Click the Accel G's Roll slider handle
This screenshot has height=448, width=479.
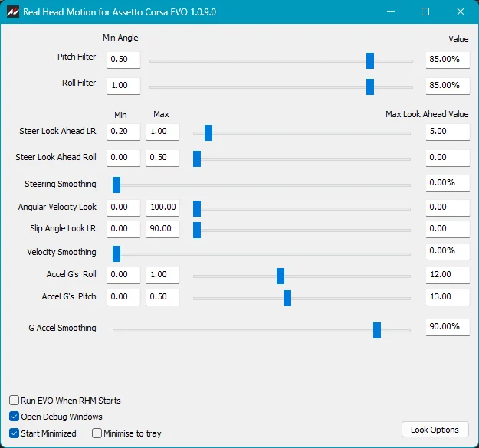281,276
